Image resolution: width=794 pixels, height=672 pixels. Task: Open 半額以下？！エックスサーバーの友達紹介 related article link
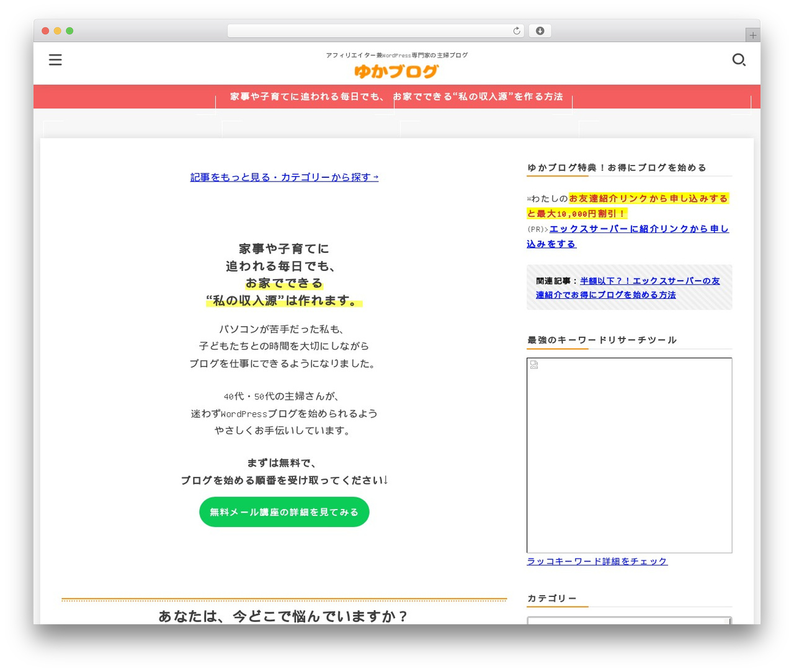pyautogui.click(x=628, y=288)
